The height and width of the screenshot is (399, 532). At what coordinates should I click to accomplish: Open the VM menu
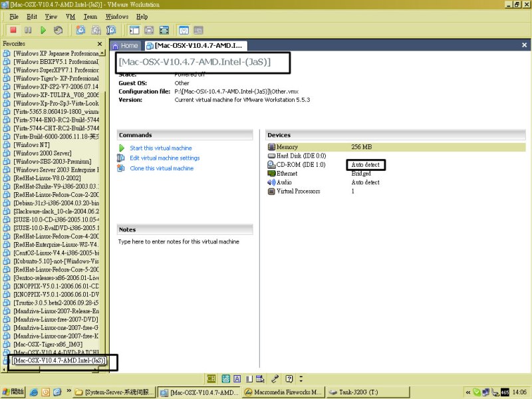[x=70, y=17]
